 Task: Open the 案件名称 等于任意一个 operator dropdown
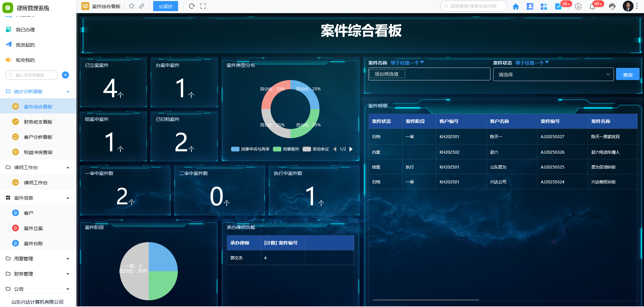(x=407, y=63)
